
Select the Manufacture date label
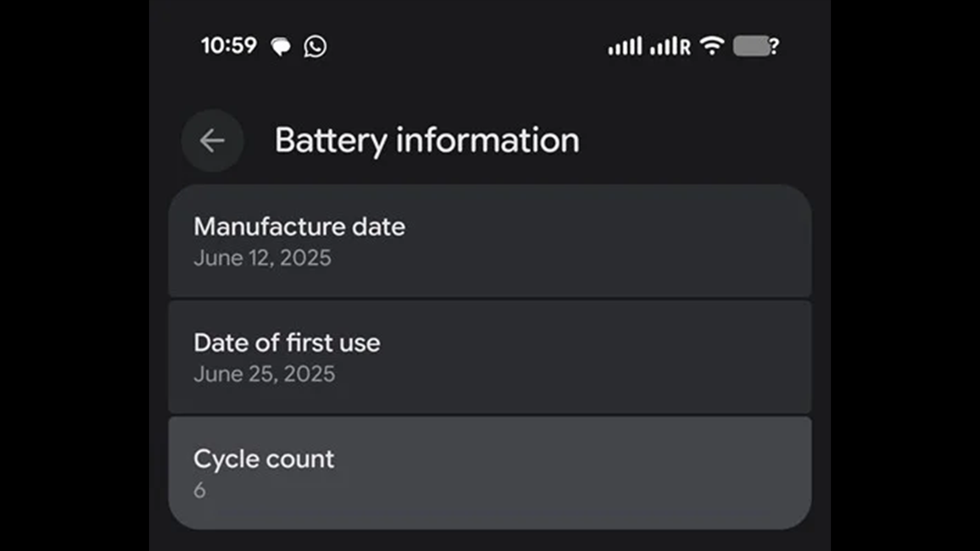299,227
